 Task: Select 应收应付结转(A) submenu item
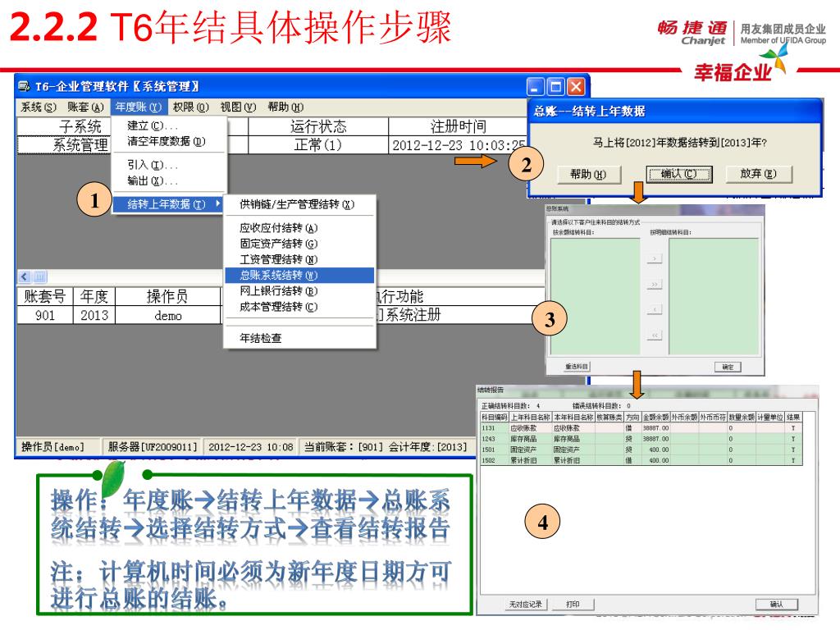click(x=299, y=228)
